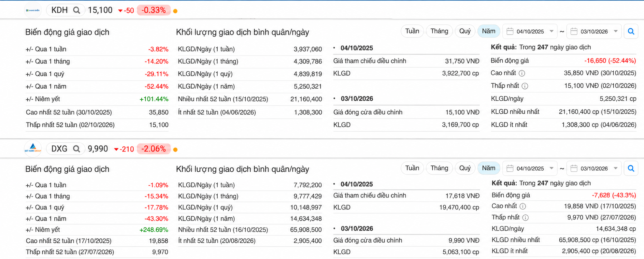Click the orange status dot next to DXG -2.06%

175,150
